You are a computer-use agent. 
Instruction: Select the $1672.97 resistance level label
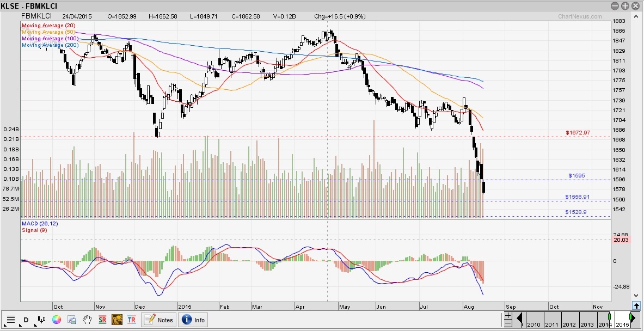[x=578, y=133]
